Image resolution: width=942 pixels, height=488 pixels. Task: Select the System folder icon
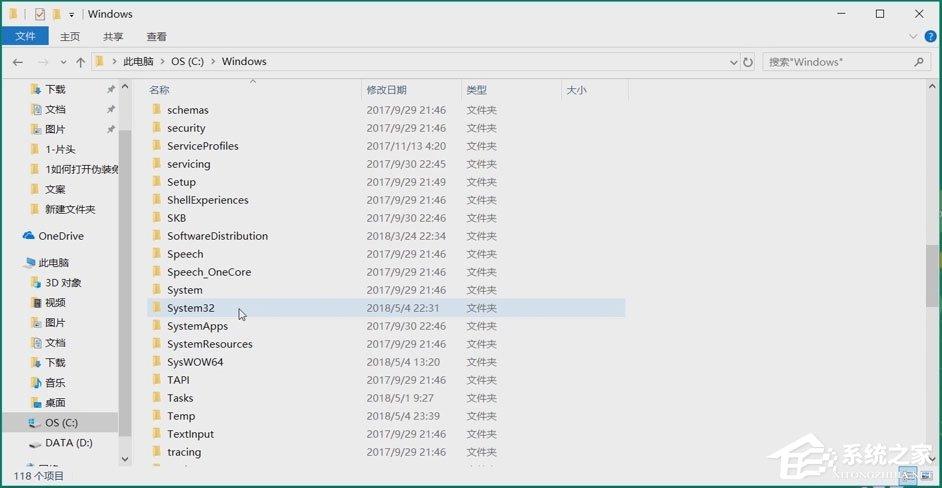pos(157,290)
